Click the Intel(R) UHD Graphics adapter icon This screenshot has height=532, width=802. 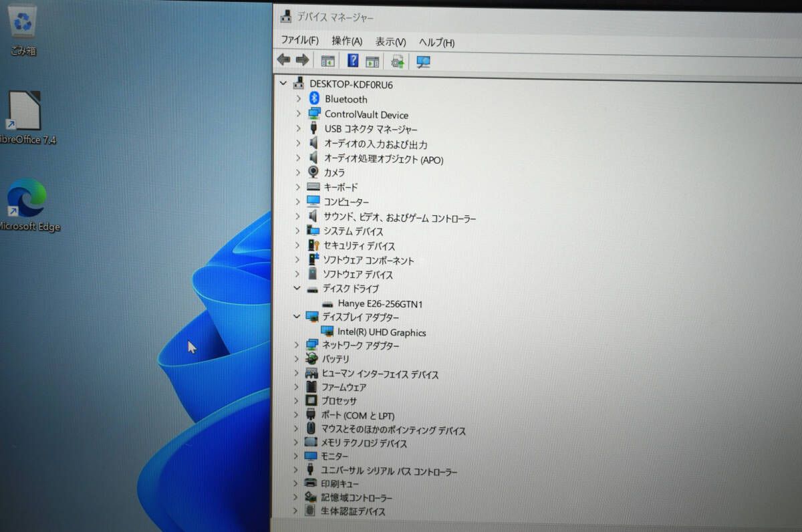[327, 331]
